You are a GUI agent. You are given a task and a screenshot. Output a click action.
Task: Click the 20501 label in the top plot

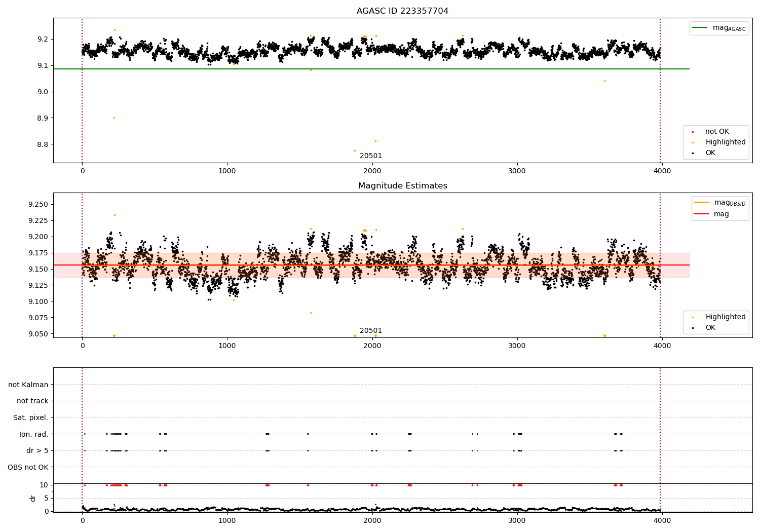[371, 156]
